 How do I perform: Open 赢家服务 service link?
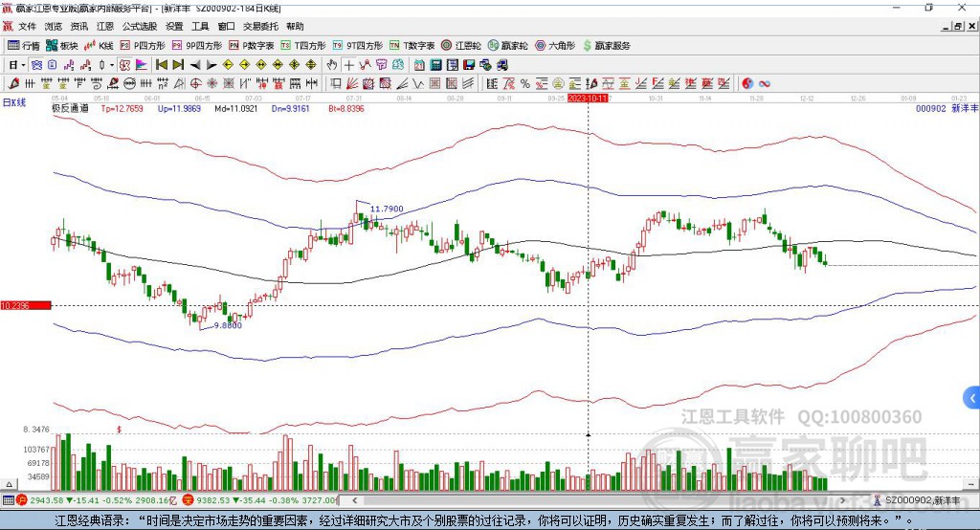606,46
